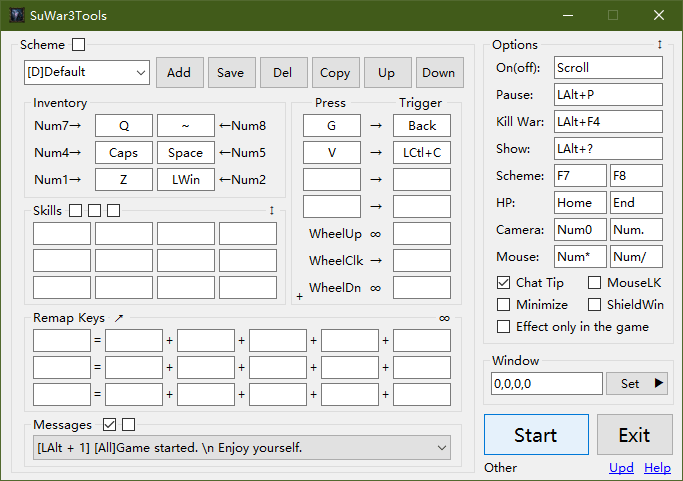Click the Trigger field containing LCtl+C
683x481 pixels.
pyautogui.click(x=422, y=152)
